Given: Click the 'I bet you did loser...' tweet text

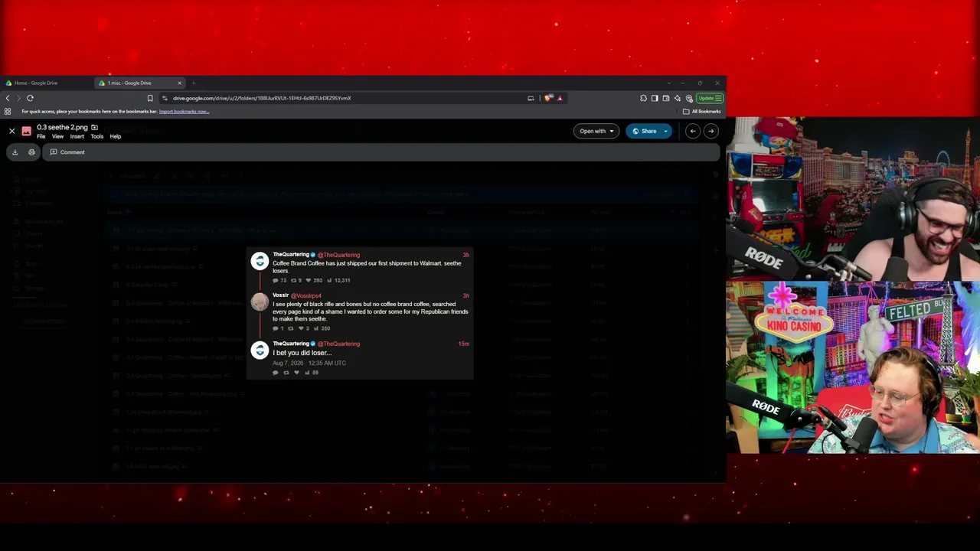Looking at the screenshot, I should coord(302,353).
